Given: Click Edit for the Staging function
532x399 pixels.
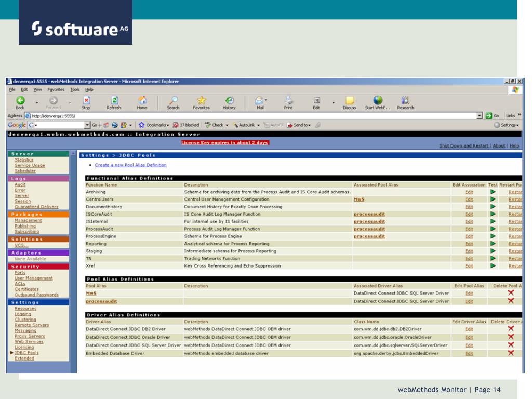Looking at the screenshot, I should (469, 251).
